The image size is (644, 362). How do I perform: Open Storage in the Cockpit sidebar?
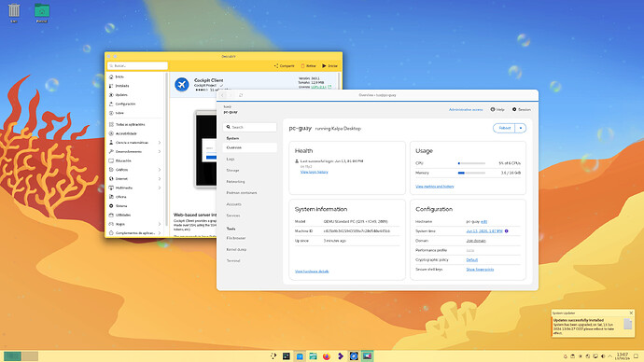point(232,170)
